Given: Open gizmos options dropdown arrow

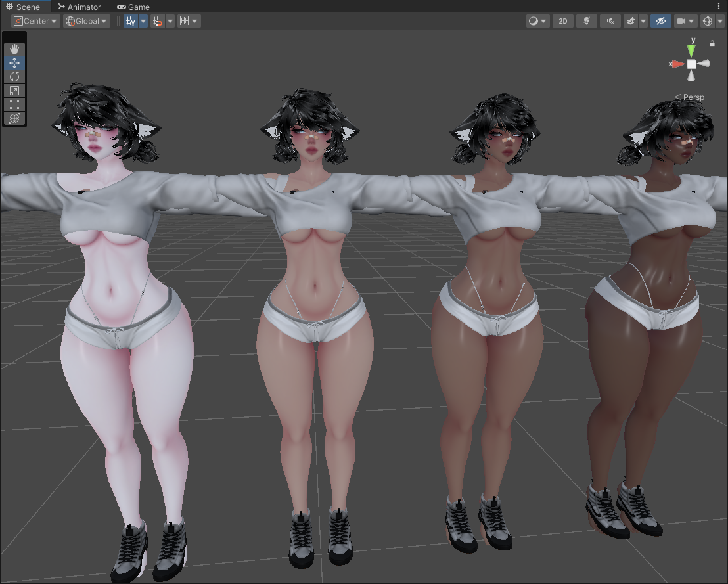Looking at the screenshot, I should point(720,21).
